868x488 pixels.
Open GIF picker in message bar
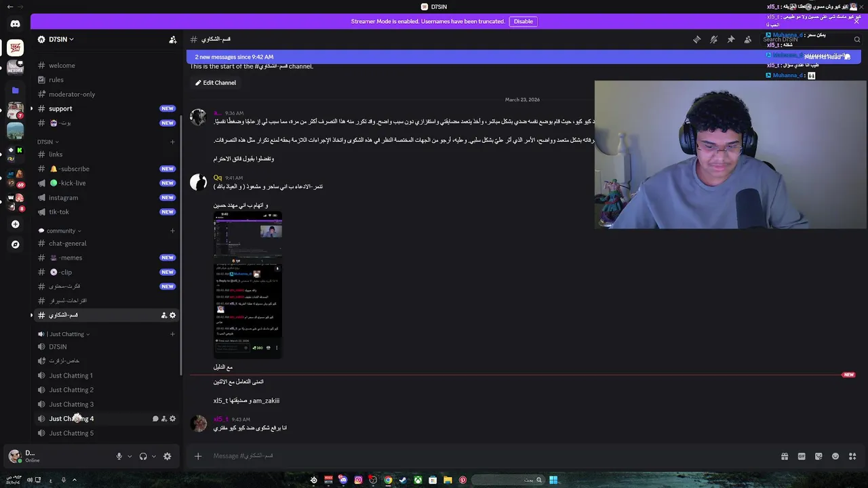click(802, 456)
